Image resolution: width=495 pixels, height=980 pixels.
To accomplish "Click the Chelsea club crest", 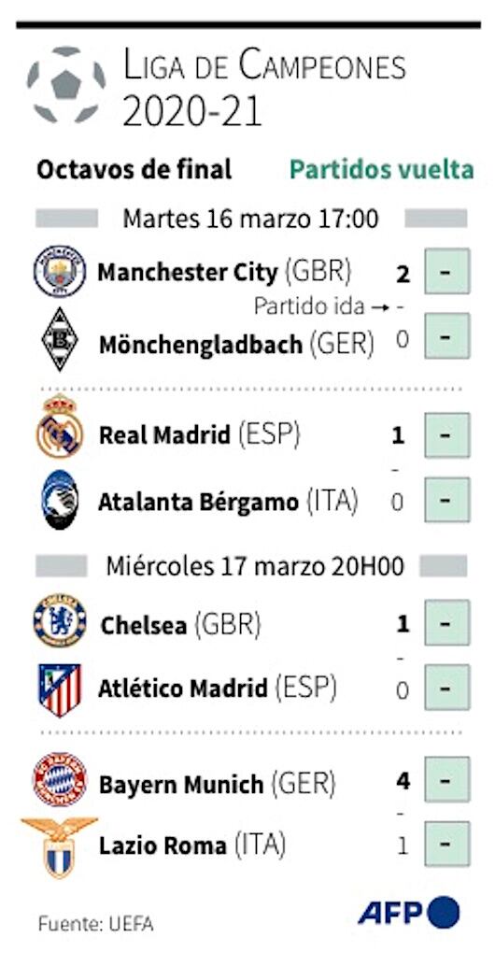I will [x=60, y=620].
